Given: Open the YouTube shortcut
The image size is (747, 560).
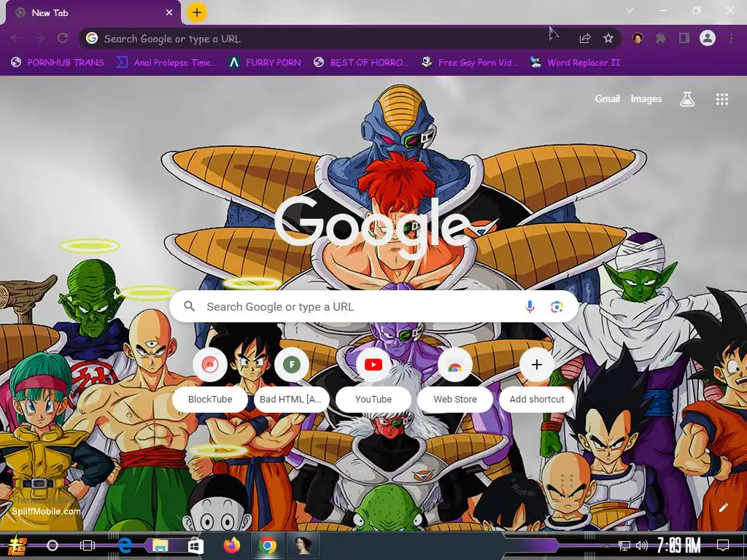Looking at the screenshot, I should coord(373,381).
